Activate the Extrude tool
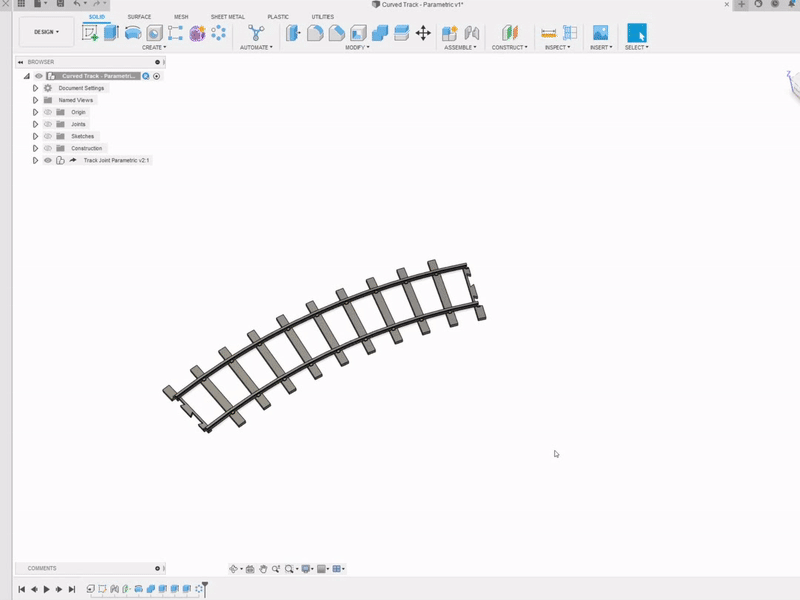 click(111, 31)
